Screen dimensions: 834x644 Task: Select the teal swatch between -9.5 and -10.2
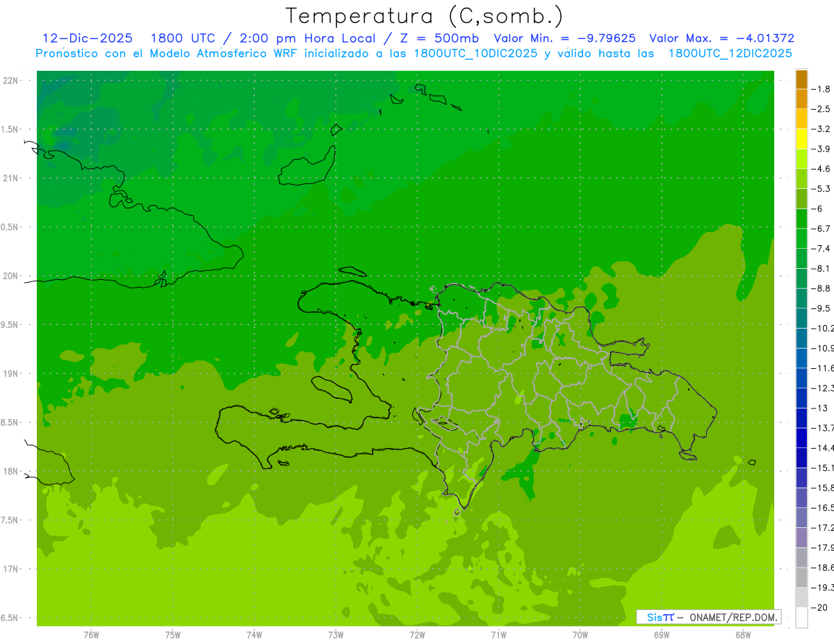(801, 318)
